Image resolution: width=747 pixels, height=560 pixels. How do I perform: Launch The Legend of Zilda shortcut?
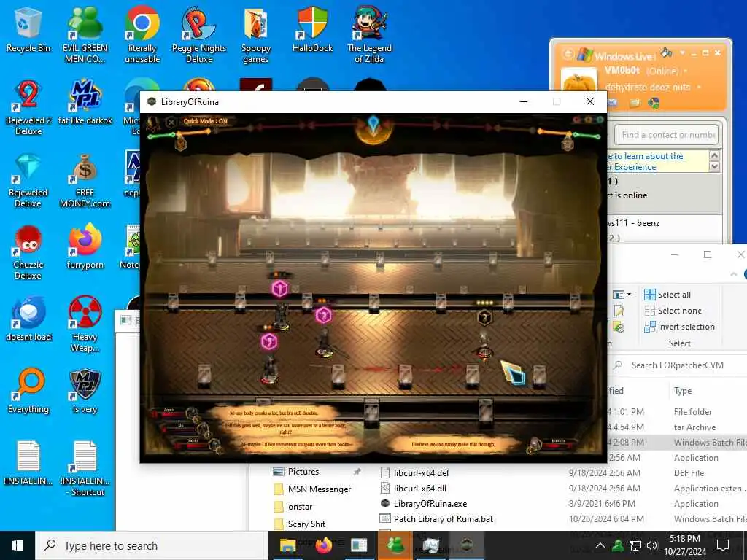tap(369, 34)
